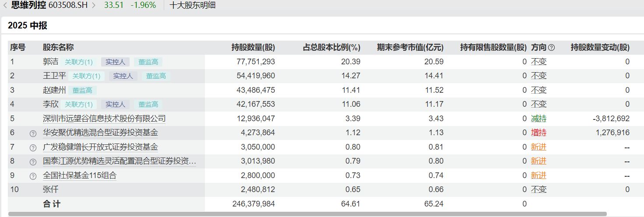The width and height of the screenshot is (644, 217).
Task: Select the 十大股东明细 tab
Action: pyautogui.click(x=192, y=6)
